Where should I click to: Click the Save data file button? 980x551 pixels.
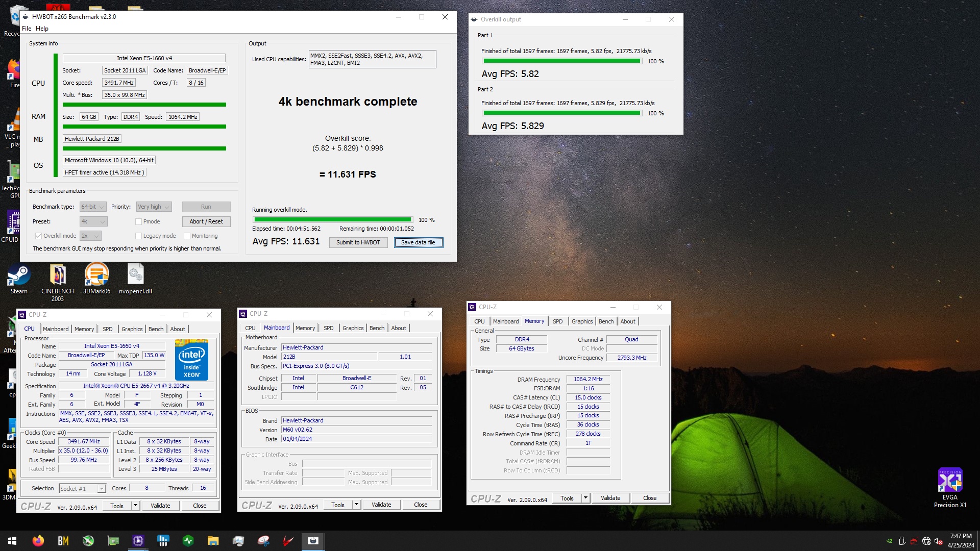point(418,242)
